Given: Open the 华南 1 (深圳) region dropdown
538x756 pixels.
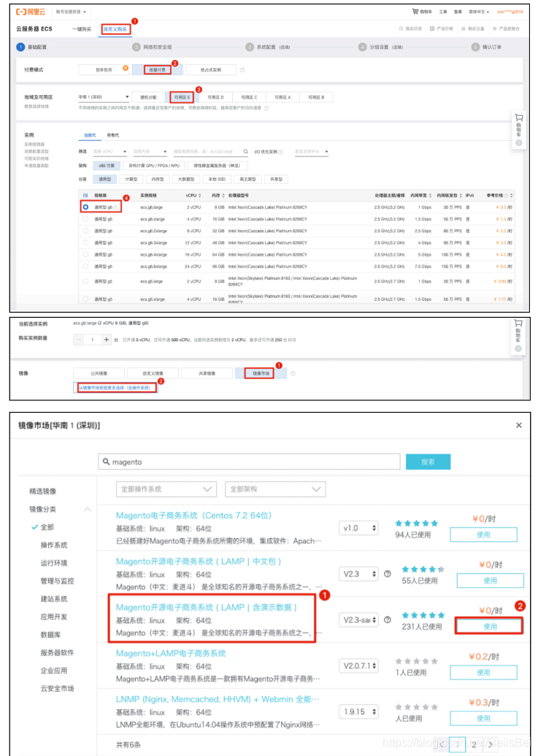Looking at the screenshot, I should coord(104,97).
